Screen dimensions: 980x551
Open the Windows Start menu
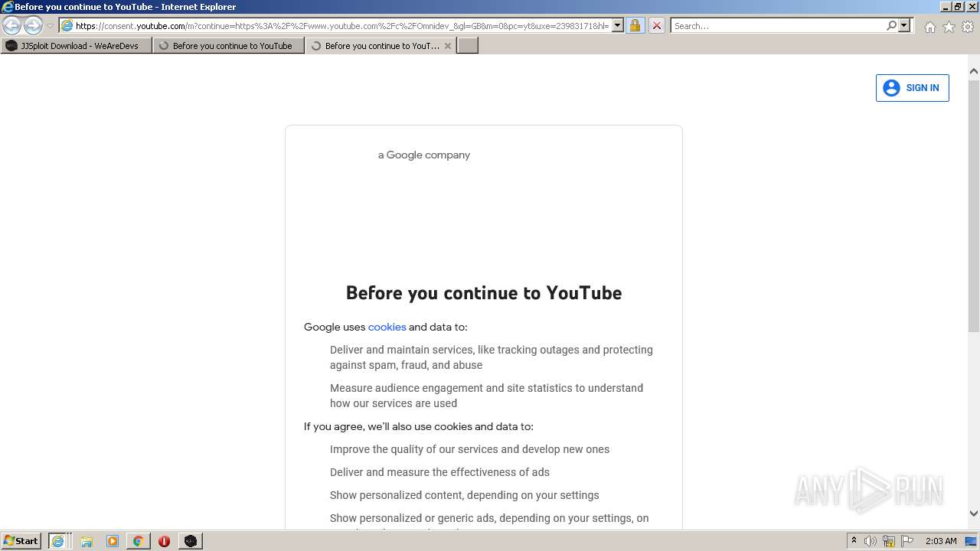point(21,541)
